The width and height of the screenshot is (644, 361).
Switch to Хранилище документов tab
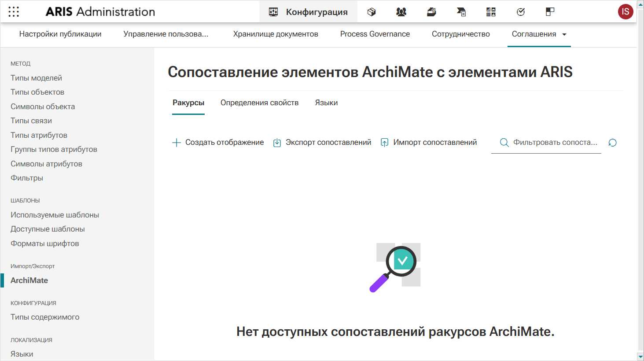(x=276, y=34)
